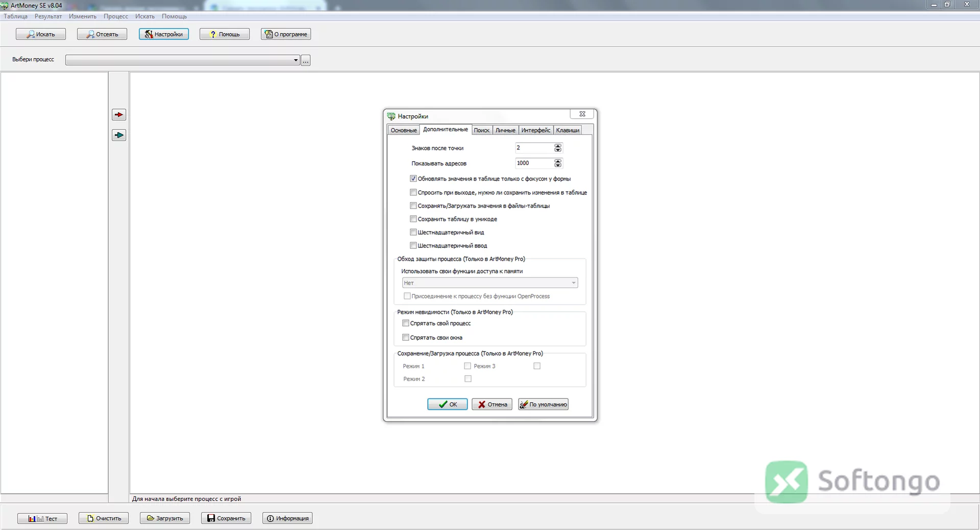Enable Шестнадцатеричный вид checkbox
The width and height of the screenshot is (980, 530).
click(x=413, y=232)
